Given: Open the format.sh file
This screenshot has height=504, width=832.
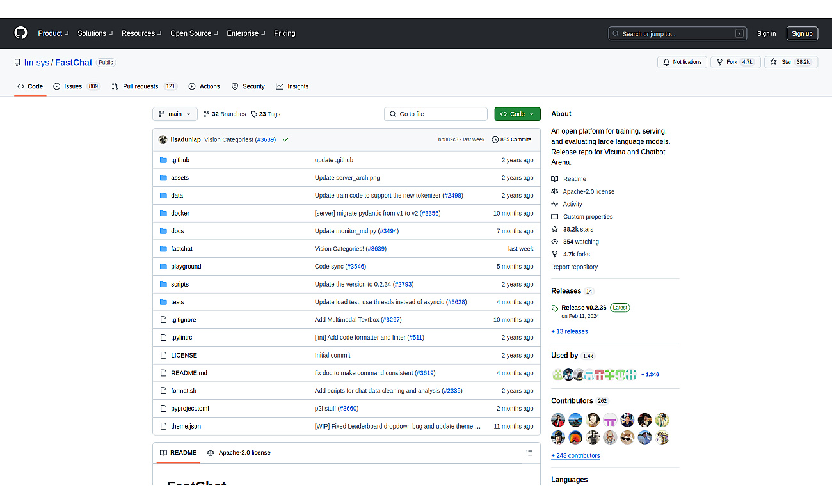Looking at the screenshot, I should (184, 391).
